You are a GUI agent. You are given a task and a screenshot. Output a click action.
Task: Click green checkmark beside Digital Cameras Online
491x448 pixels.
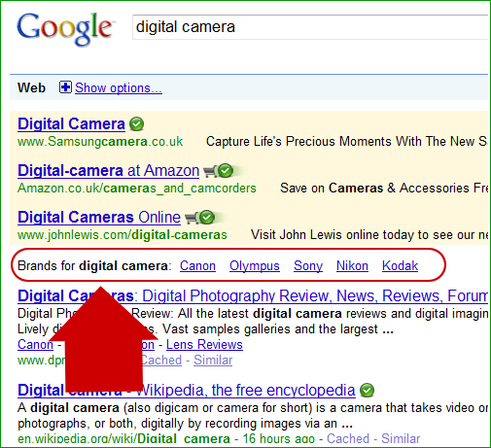pos(207,218)
